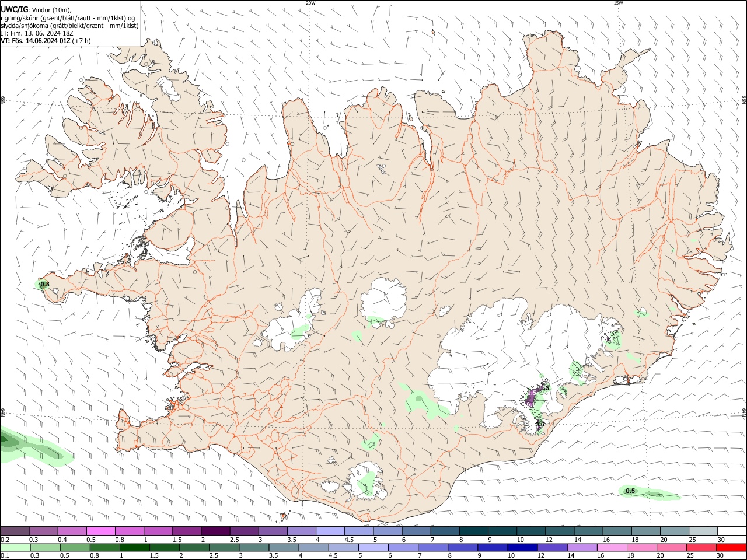Click the gray-green swatch between 2.5 and 3, lower scale
747x560 pixels.
225,547
